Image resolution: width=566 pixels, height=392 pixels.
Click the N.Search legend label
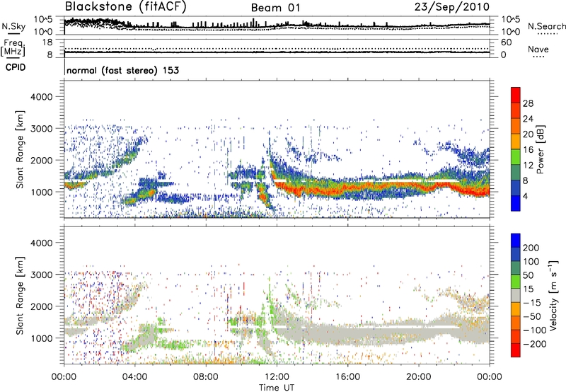tap(546, 26)
